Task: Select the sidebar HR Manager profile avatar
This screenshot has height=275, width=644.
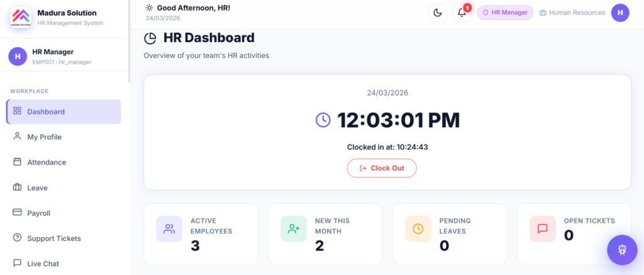Action: (18, 57)
